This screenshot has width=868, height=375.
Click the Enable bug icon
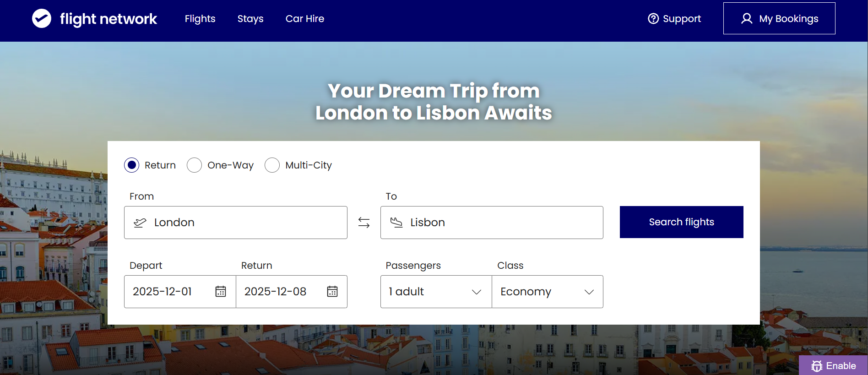817,366
